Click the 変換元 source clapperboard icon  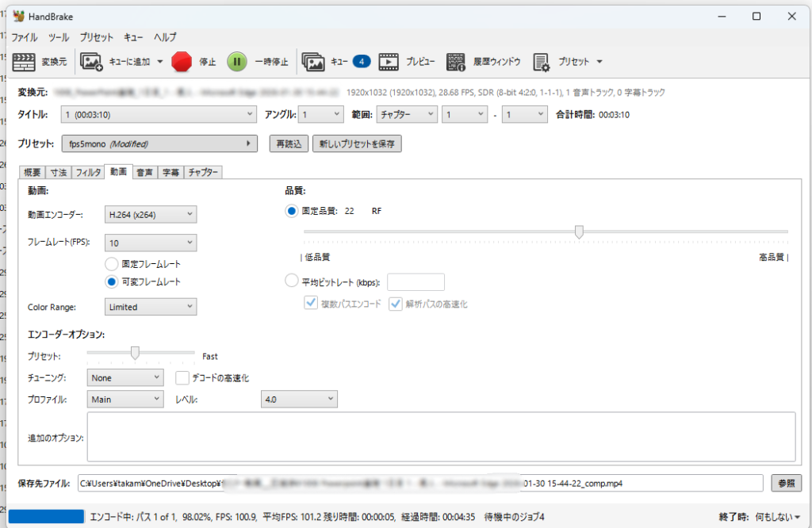pos(25,61)
